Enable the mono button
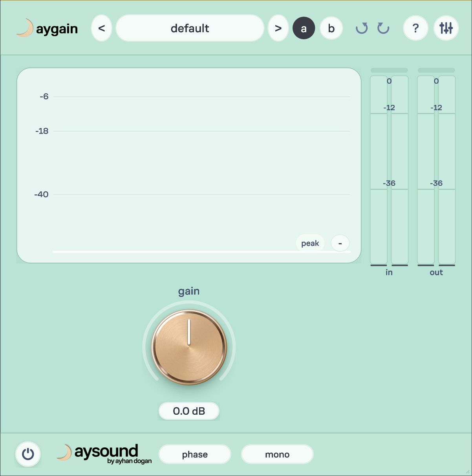472x476 pixels. [x=277, y=454]
